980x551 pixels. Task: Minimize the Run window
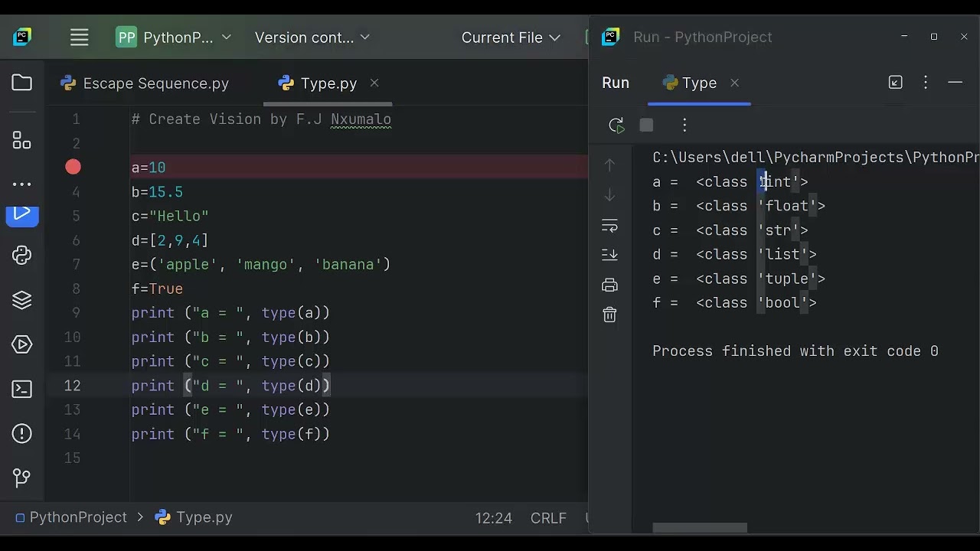pos(904,37)
